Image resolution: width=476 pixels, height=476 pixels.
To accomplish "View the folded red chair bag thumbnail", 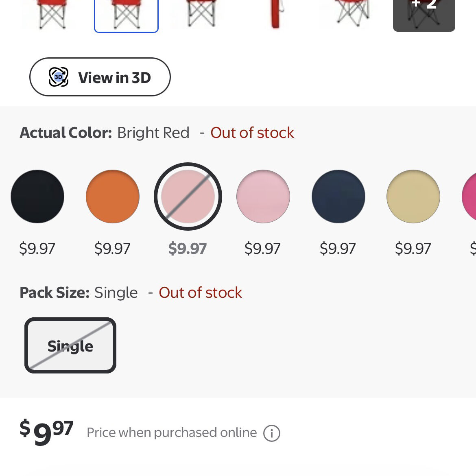I will (x=276, y=14).
